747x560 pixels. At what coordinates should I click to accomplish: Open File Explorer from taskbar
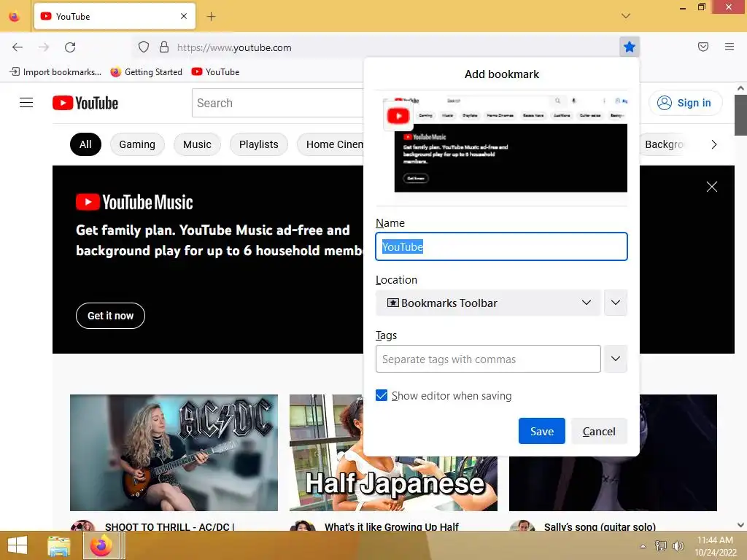[x=59, y=545]
